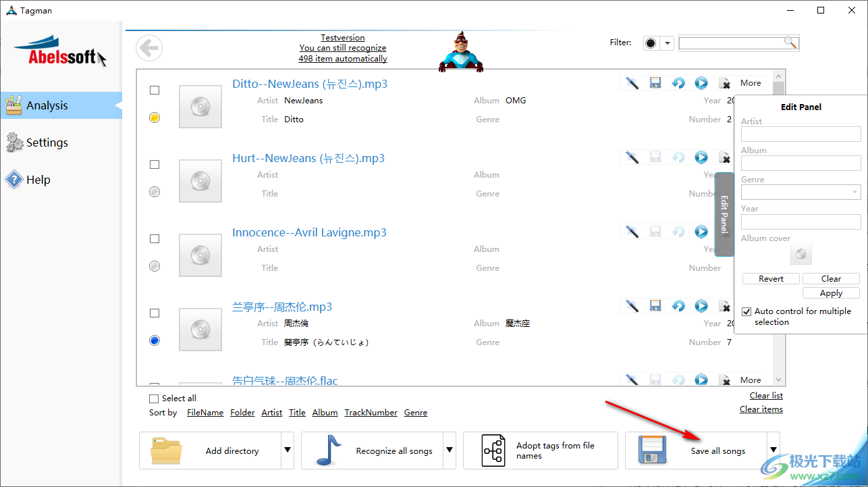
Task: Click wand icon on 告白气球--周杰伦.flac row
Action: tap(632, 380)
